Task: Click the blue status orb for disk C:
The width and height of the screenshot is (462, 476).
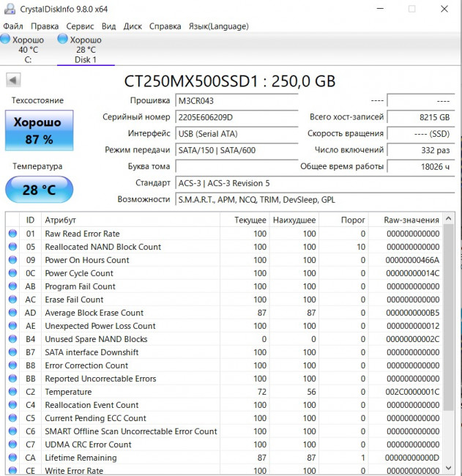Action: tap(5, 39)
